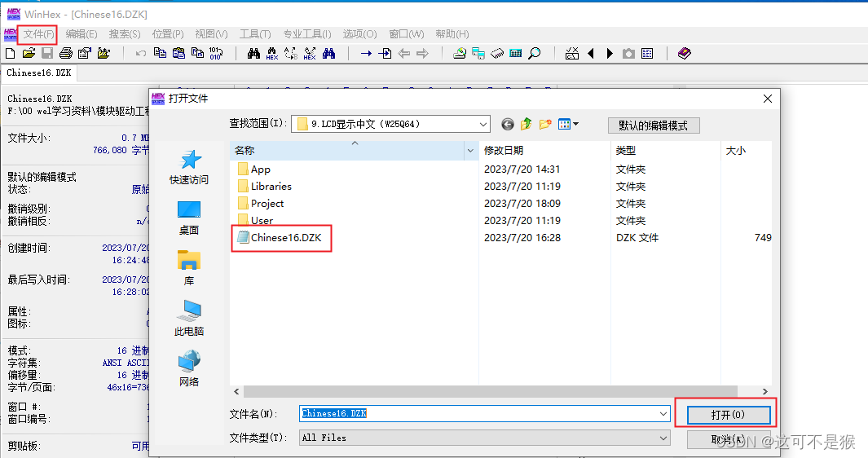Click the Open RAM memory chip icon
This screenshot has width=868, height=458.
(497, 53)
